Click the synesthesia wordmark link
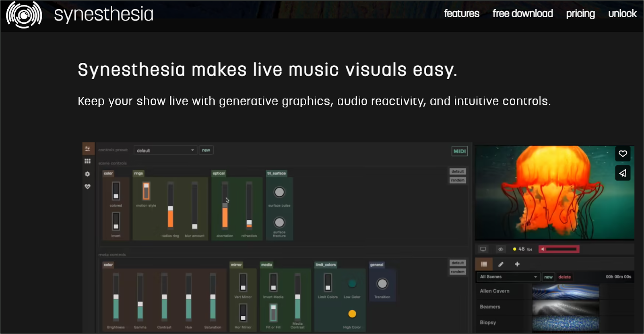Image resolution: width=644 pixels, height=334 pixels. tap(104, 14)
